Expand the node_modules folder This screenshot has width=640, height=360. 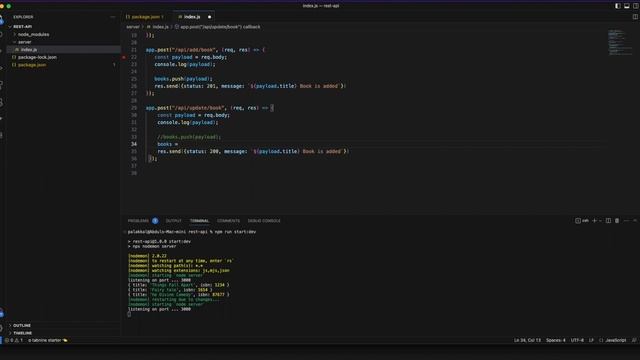coord(33,34)
